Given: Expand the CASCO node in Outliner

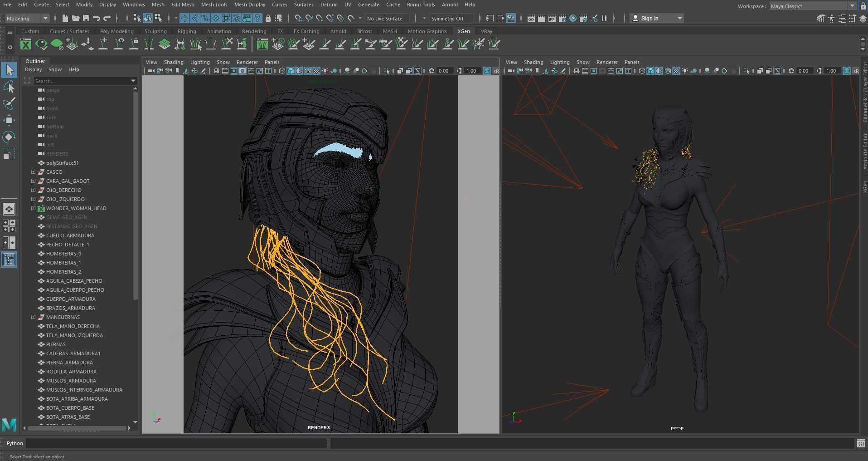Looking at the screenshot, I should (x=33, y=172).
